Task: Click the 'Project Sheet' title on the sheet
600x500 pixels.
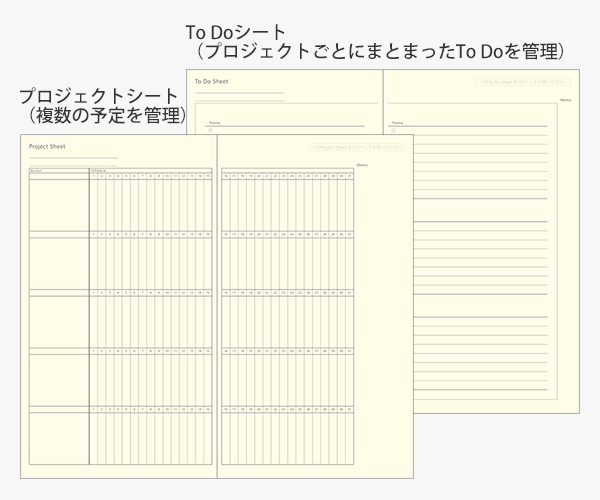Action: 47,147
